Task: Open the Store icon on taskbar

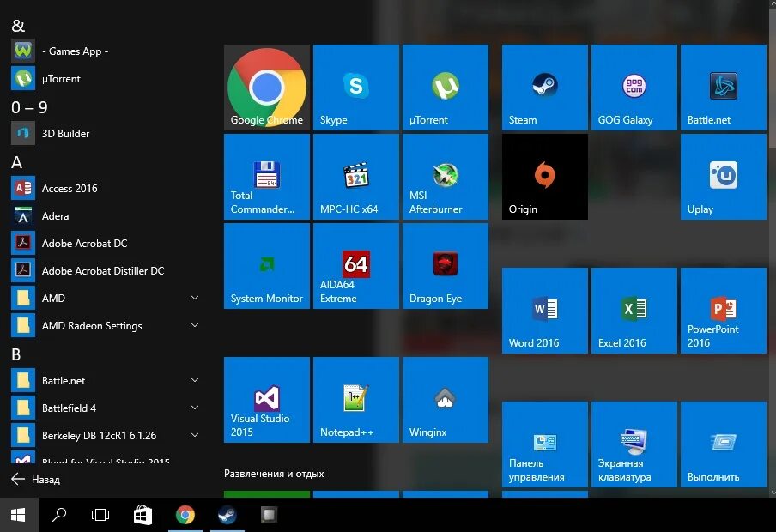Action: (x=143, y=515)
